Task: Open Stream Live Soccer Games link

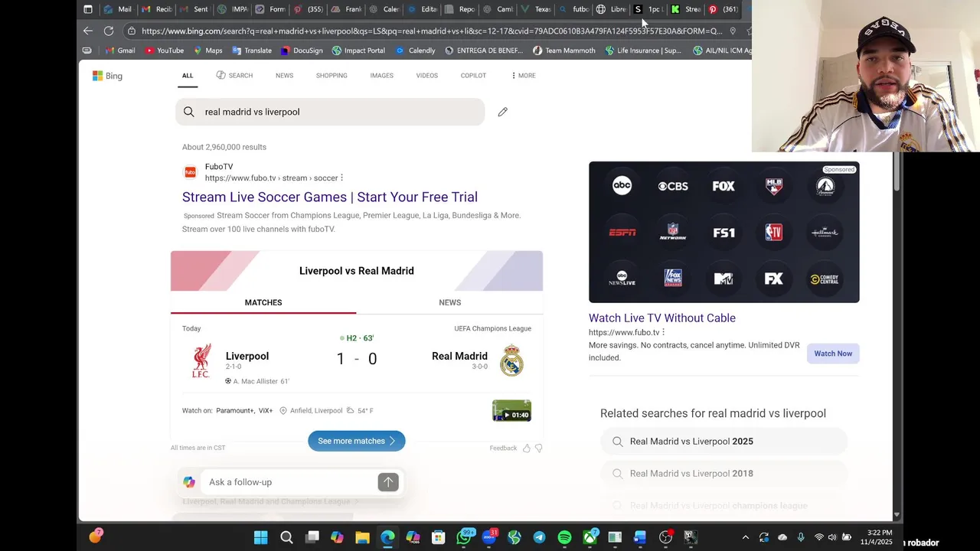Action: point(330,197)
